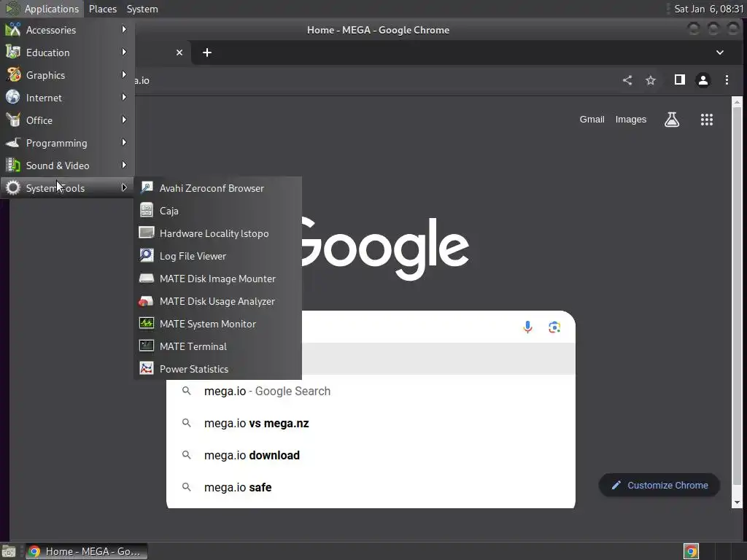Open the Places menu
This screenshot has height=560, width=747.
(x=102, y=9)
